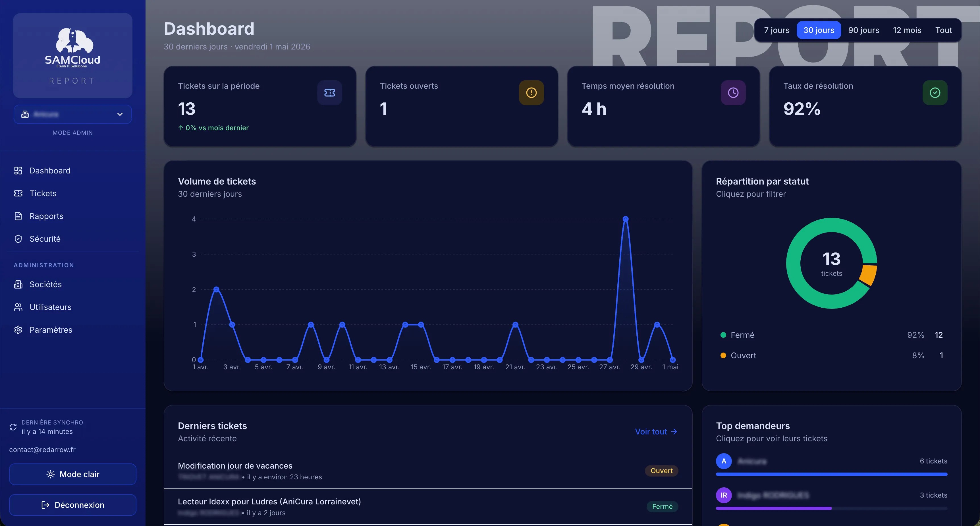Click the A avatar in Top demandeurs
This screenshot has height=526, width=980.
point(724,461)
